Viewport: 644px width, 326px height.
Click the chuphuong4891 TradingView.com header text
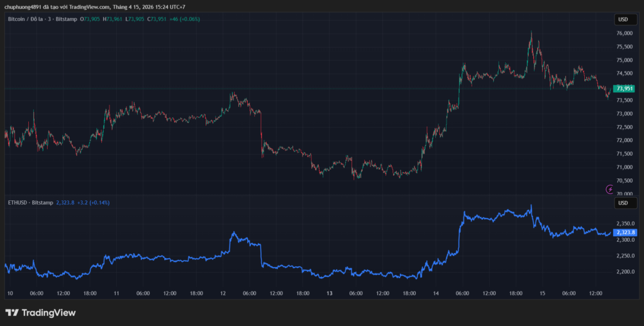(x=94, y=7)
